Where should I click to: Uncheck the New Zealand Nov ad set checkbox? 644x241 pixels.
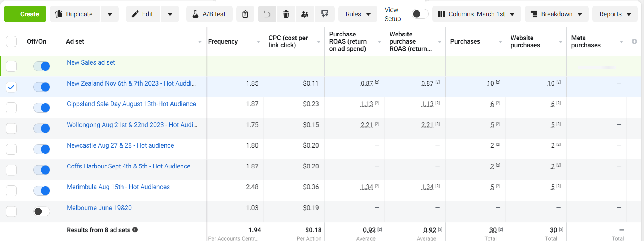click(x=11, y=87)
